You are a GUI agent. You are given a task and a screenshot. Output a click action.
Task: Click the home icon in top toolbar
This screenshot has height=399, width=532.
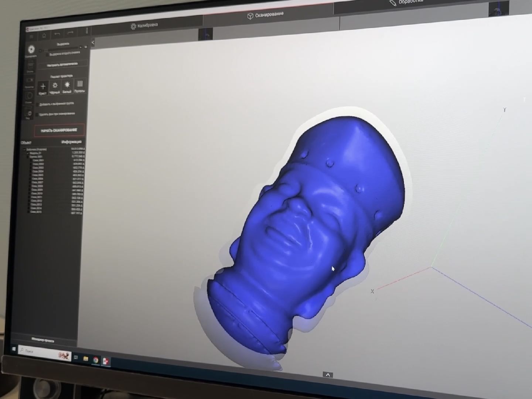44,35
